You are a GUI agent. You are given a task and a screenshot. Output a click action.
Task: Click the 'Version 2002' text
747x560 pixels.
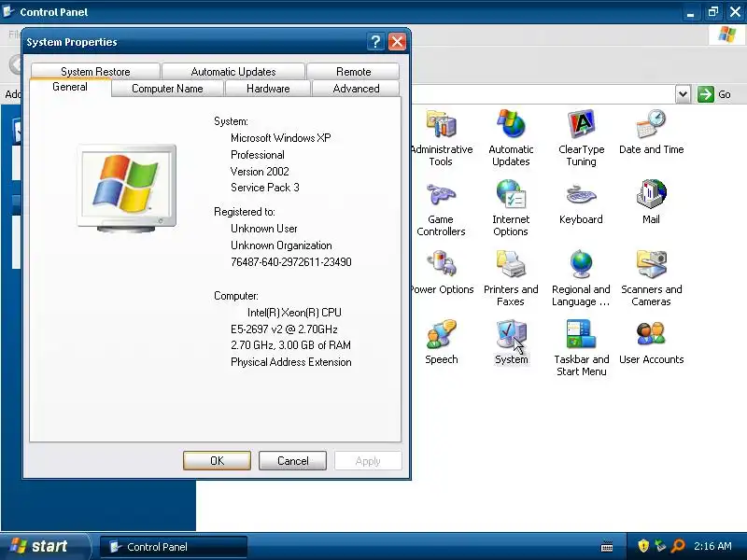[x=260, y=172]
